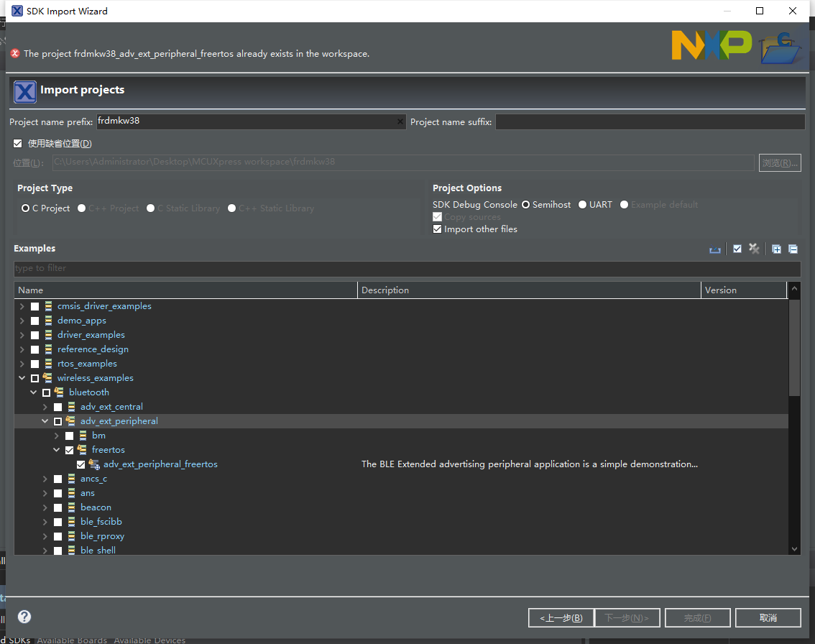Expand the adv_ext_central node
Viewport: 815px width, 644px height.
(45, 407)
